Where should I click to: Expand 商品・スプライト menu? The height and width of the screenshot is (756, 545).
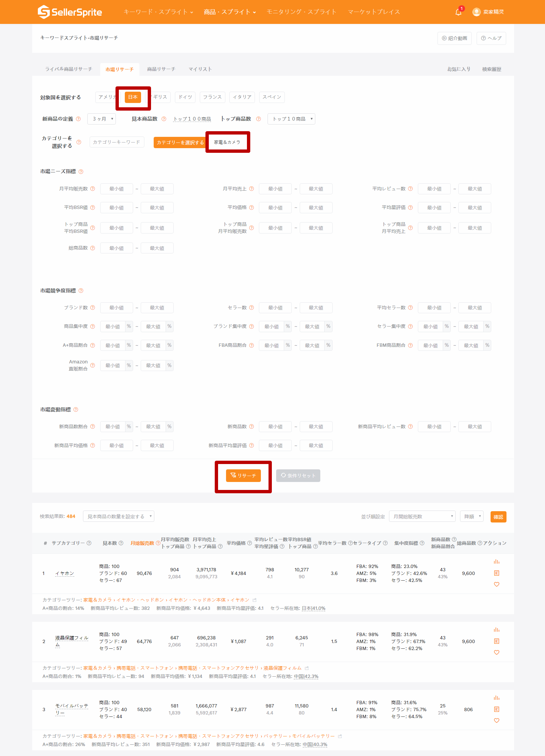coord(230,12)
